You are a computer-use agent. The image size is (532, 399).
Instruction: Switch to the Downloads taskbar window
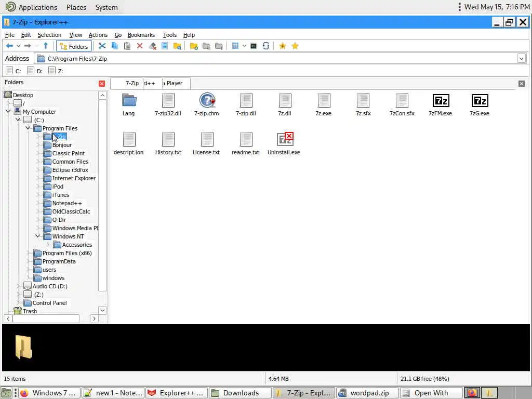(240, 393)
